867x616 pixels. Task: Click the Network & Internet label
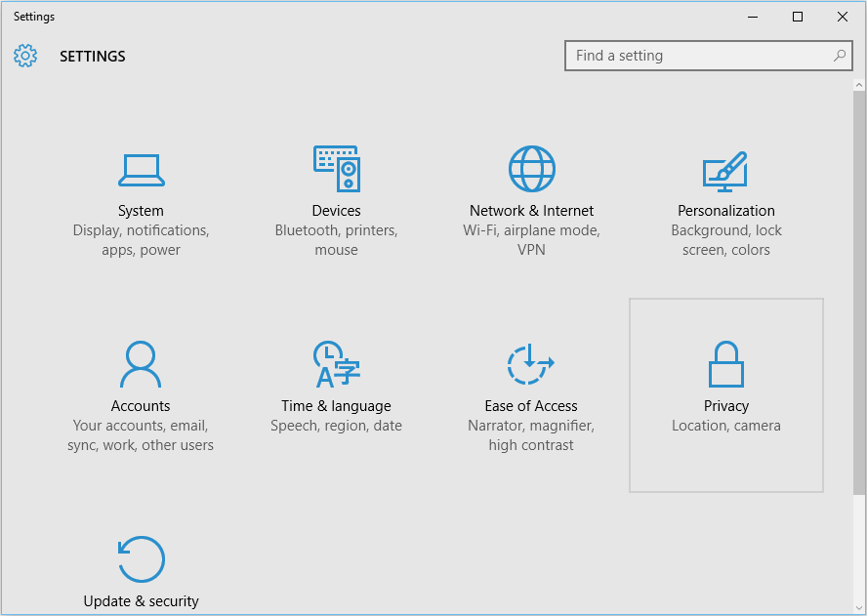click(531, 211)
